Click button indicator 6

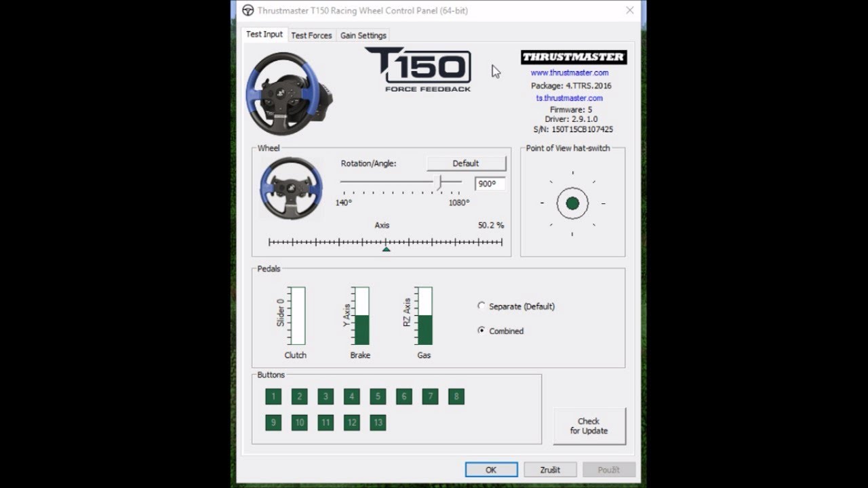click(x=403, y=396)
